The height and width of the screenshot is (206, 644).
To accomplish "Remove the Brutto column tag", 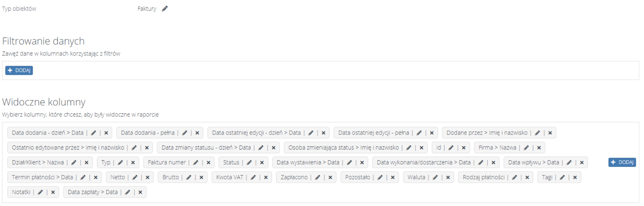I will tap(201, 177).
